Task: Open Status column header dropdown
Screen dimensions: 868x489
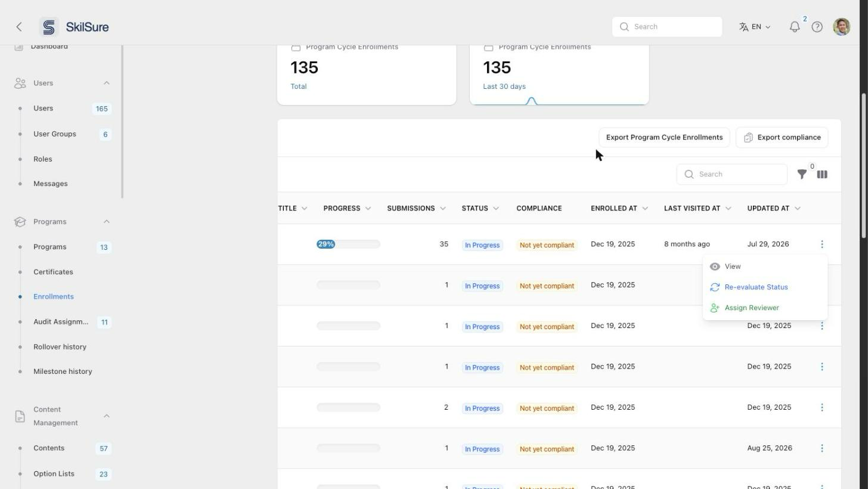Action: 496,209
